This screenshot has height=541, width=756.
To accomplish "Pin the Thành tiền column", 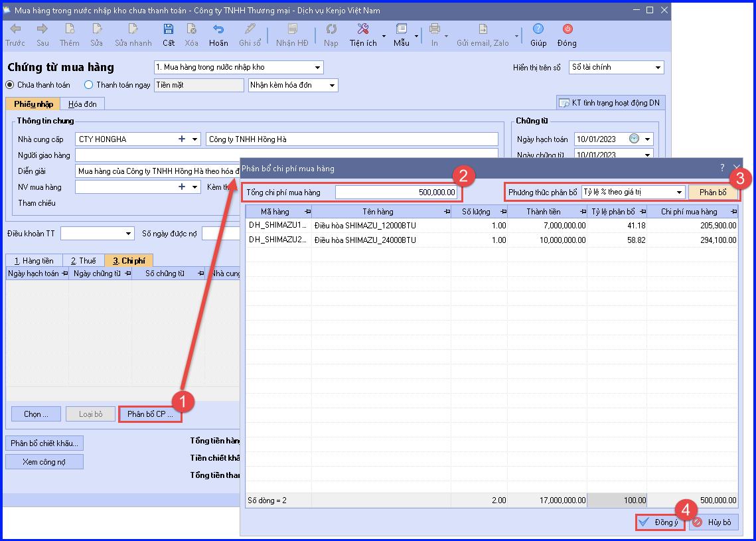I will click(x=583, y=212).
